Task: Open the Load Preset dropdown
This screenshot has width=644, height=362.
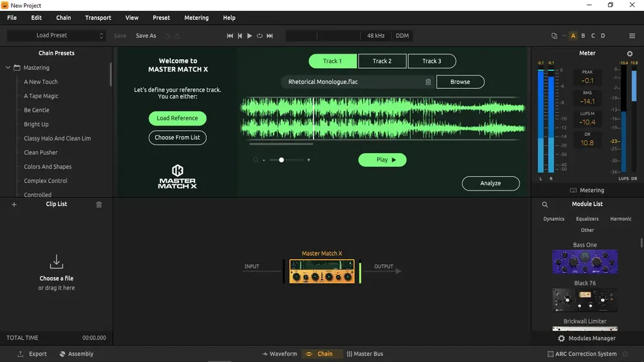Action: 56,35
